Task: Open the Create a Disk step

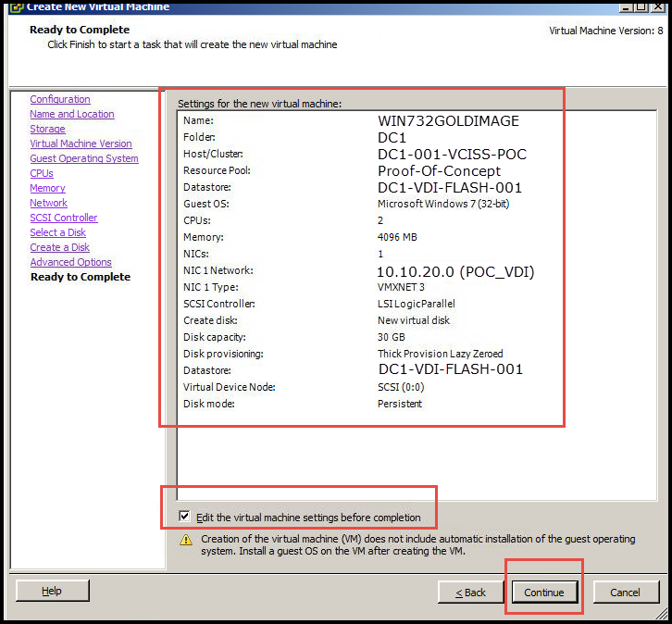Action: pyautogui.click(x=59, y=247)
